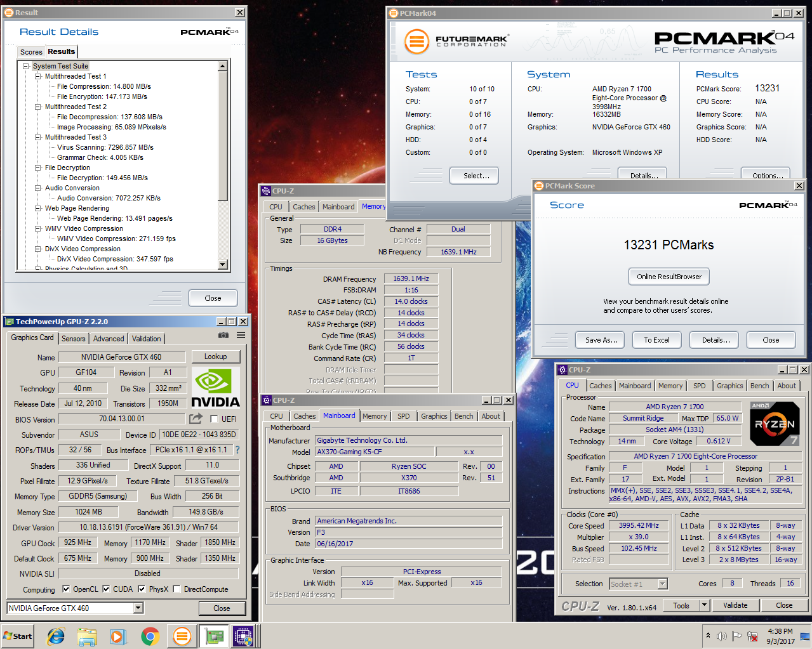
Task: Open the GPU selection dropdown in GPU-Z
Action: [x=138, y=608]
